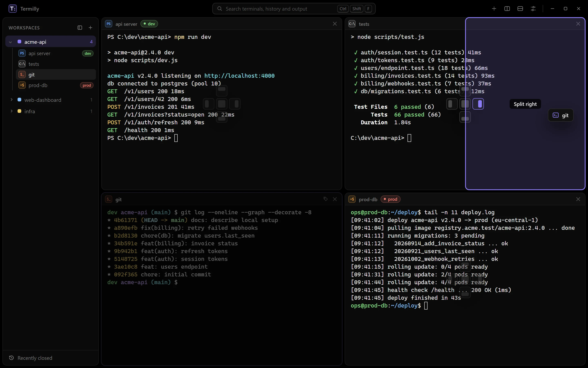
Task: Select the highlighted split-right drop zone in the tests pane
Action: click(478, 104)
